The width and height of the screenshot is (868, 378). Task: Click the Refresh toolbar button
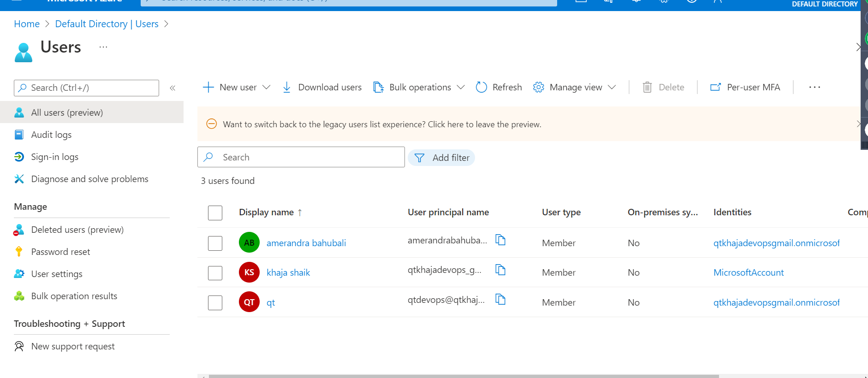499,87
